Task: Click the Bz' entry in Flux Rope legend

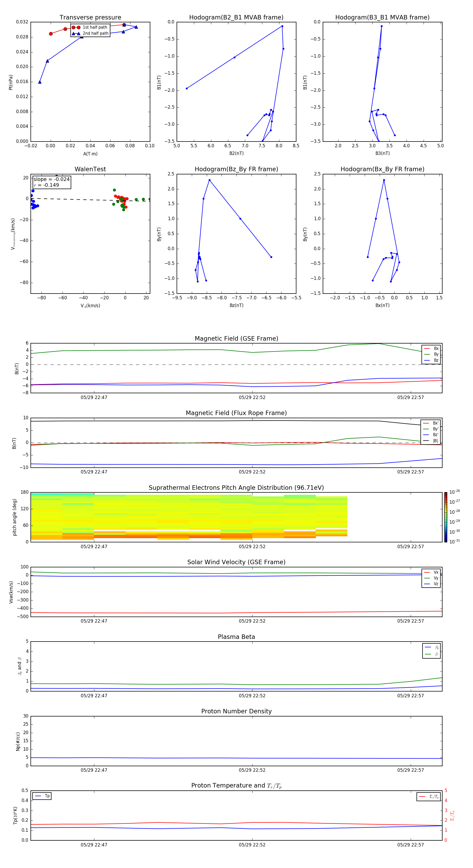Action: (x=431, y=435)
